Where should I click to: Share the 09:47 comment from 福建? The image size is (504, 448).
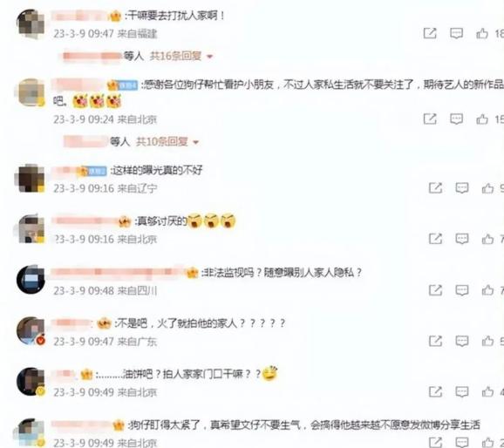point(430,33)
